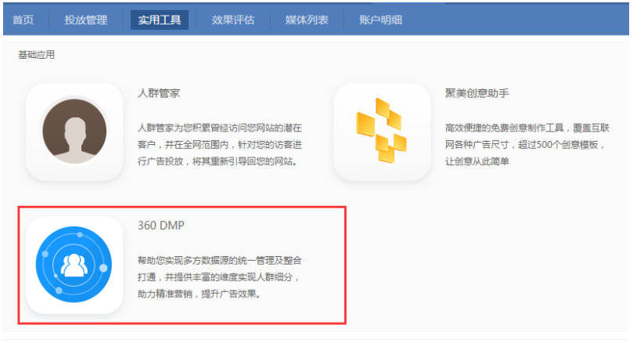The width and height of the screenshot is (644, 343).
Task: Click the 基础应用 section heading
Action: (x=37, y=55)
